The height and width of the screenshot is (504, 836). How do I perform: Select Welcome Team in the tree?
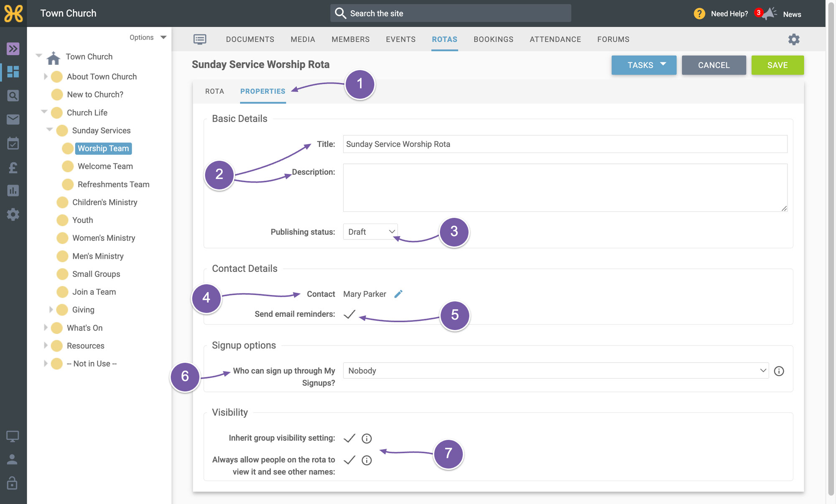click(105, 166)
